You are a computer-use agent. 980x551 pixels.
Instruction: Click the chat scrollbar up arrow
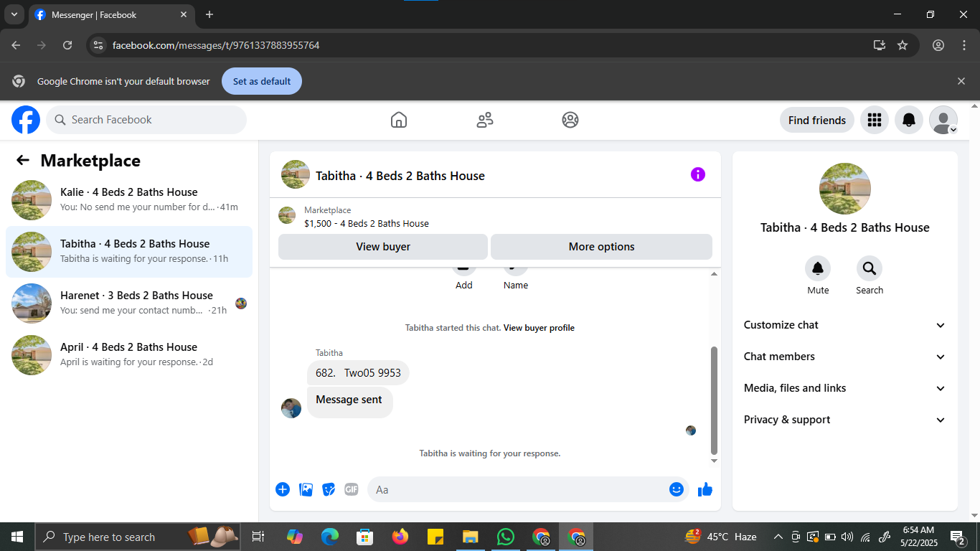coord(714,274)
